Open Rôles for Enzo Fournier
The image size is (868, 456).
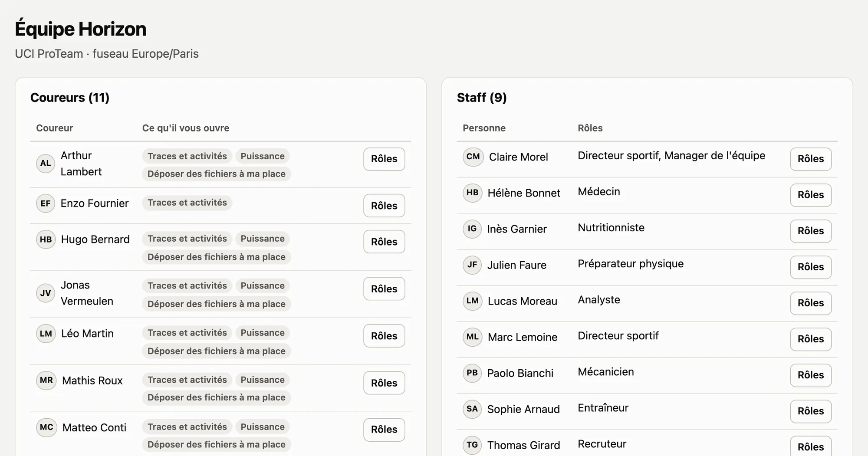[384, 206]
